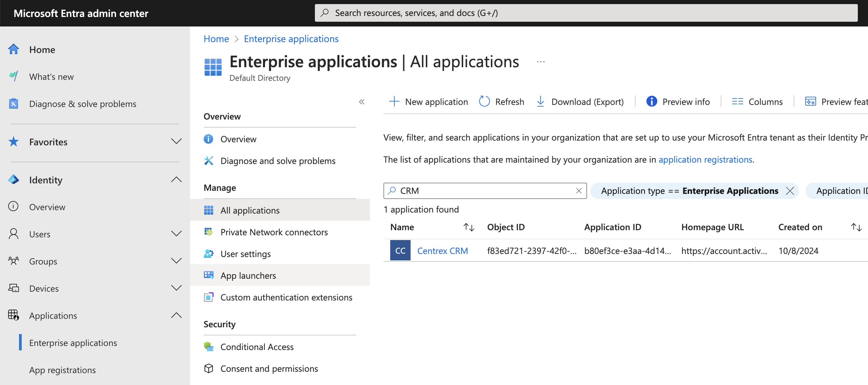Open the application registrations link
This screenshot has width=868, height=385.
click(x=705, y=160)
